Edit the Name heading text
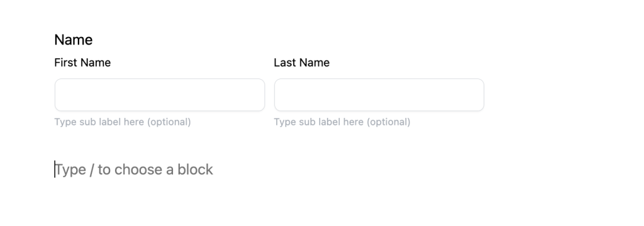The image size is (644, 226). (74, 40)
